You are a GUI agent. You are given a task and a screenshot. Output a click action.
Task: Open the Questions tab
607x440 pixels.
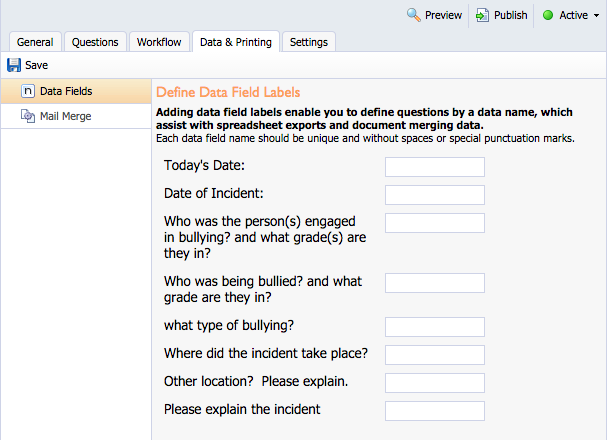pos(95,42)
